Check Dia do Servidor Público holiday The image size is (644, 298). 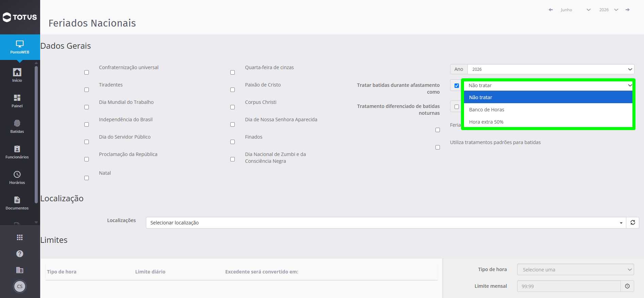pyautogui.click(x=86, y=142)
